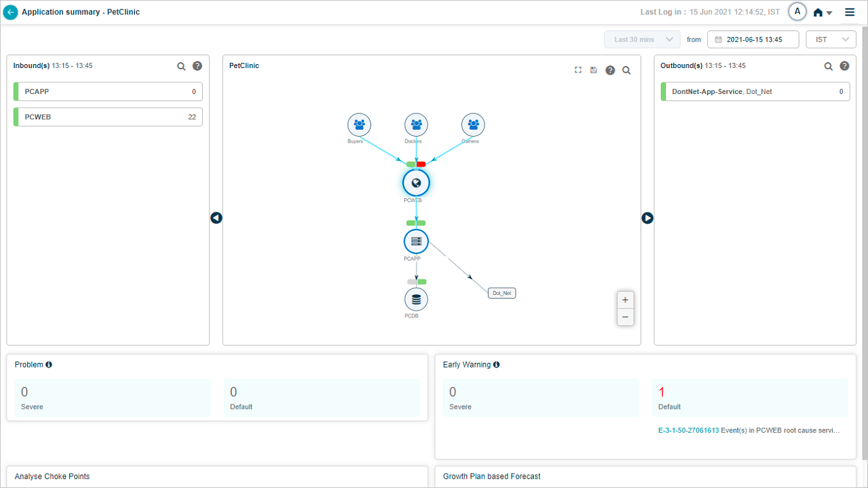Viewport: 868px width, 488px height.
Task: Open the IST timezone dropdown
Action: [830, 40]
